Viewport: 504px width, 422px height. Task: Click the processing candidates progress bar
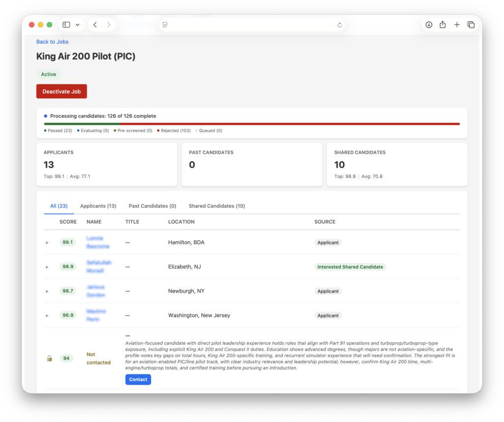tap(252, 123)
